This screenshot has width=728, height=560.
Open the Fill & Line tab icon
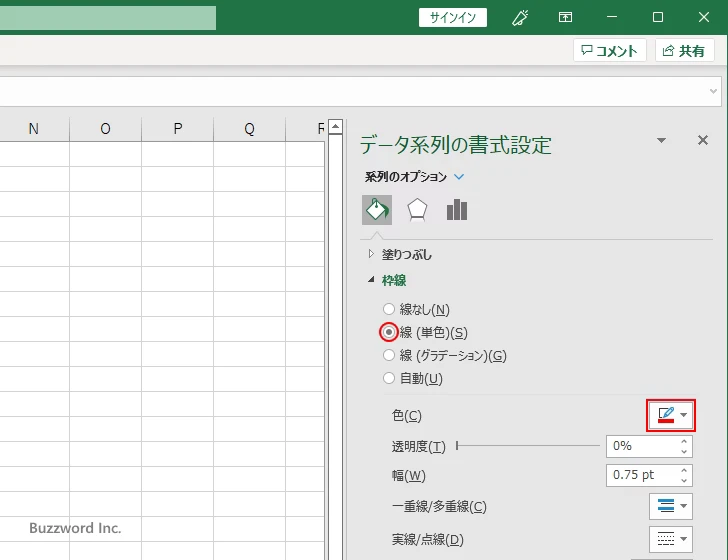(377, 210)
